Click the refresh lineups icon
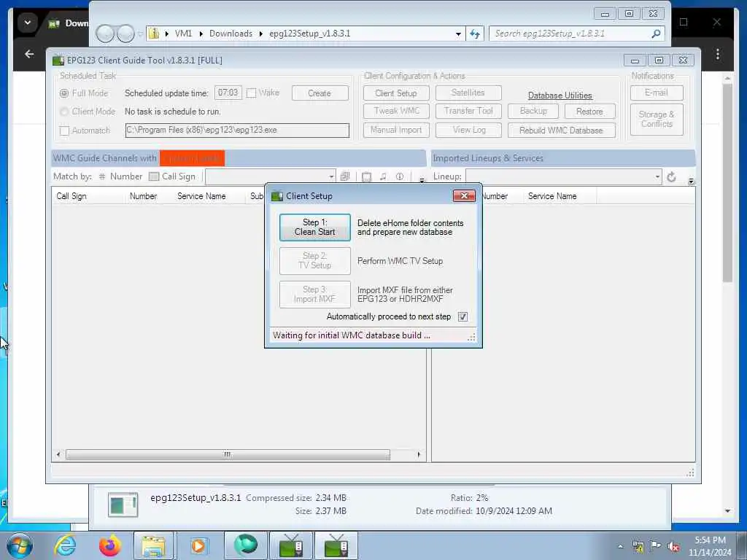Screen dimensions: 747x560 click(x=671, y=177)
